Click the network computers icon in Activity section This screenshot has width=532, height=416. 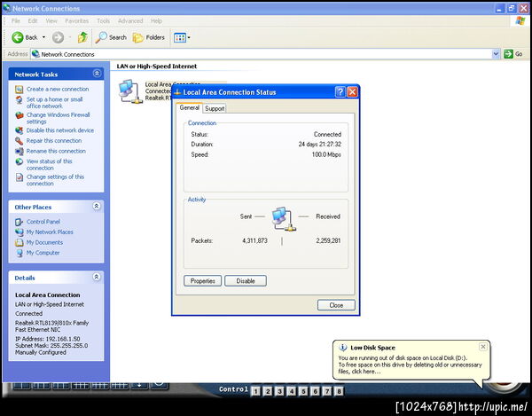tap(284, 219)
